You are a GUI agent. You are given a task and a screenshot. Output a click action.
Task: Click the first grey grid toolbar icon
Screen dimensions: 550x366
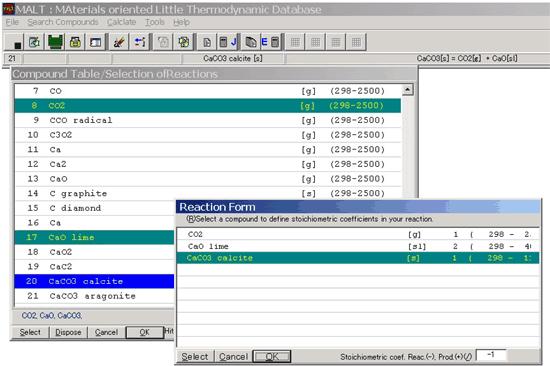[x=295, y=42]
